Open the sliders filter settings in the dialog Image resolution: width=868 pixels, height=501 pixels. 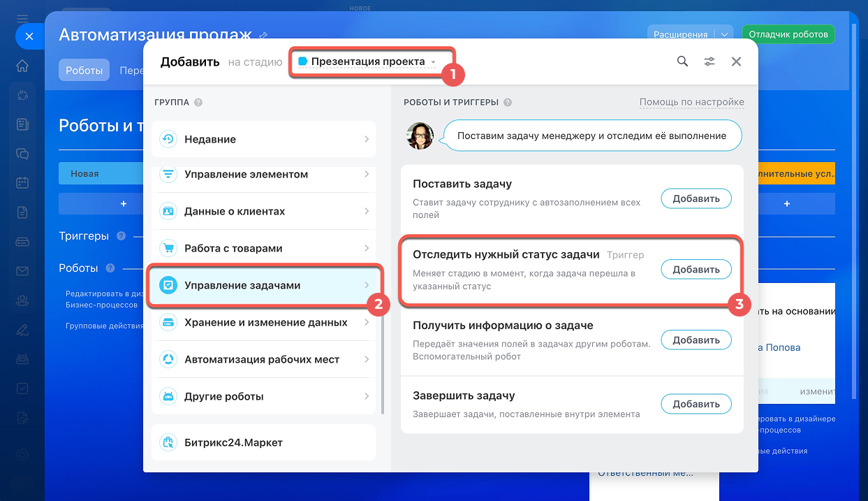(709, 61)
